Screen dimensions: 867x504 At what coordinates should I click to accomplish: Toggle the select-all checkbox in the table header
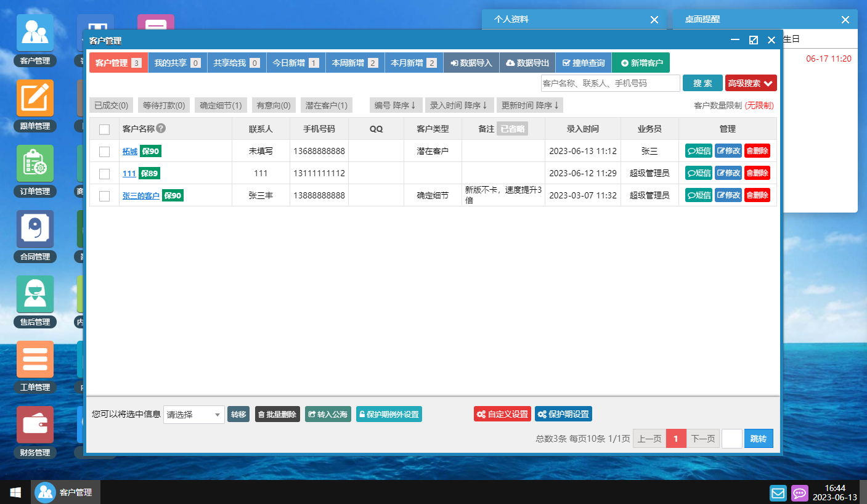pos(104,129)
